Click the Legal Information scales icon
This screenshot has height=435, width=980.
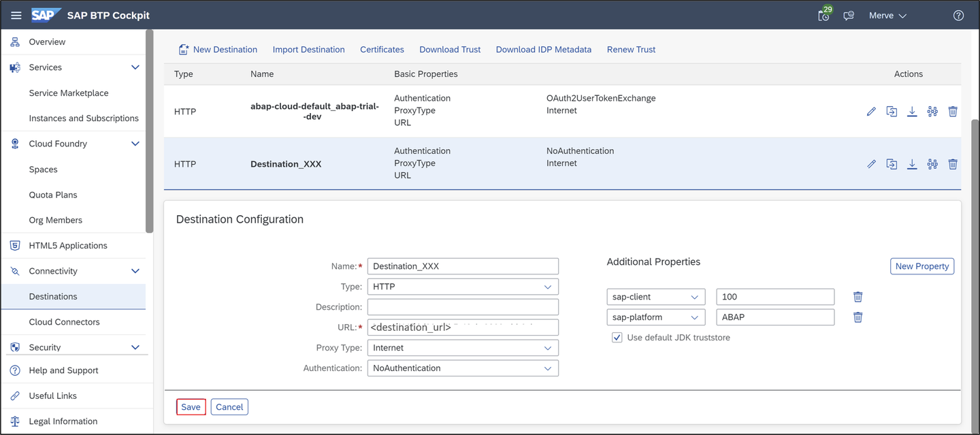[15, 421]
